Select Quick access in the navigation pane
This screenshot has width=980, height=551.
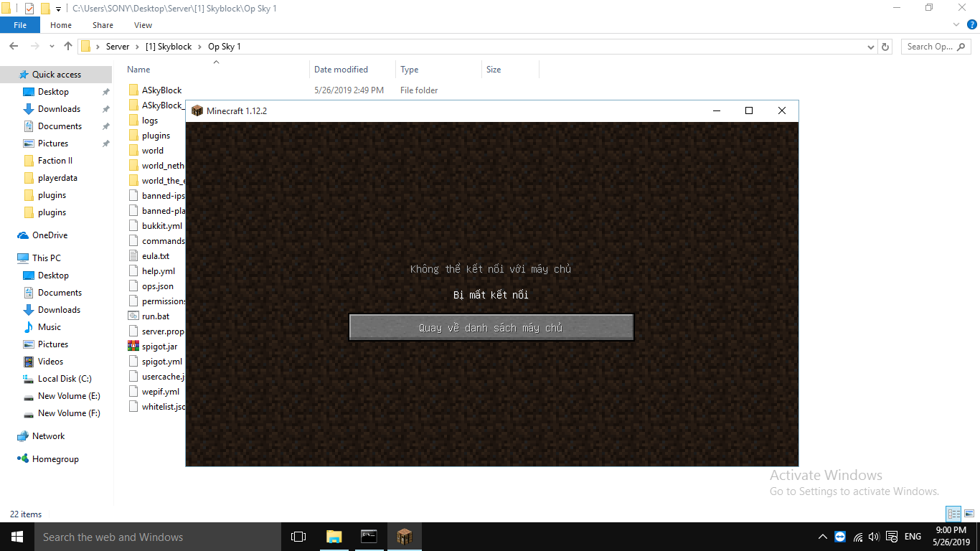56,75
